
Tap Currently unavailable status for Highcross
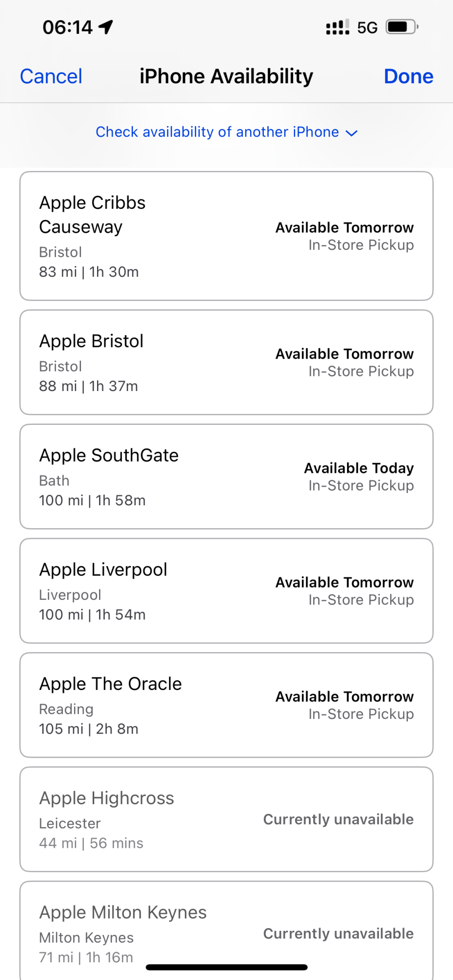tap(338, 819)
